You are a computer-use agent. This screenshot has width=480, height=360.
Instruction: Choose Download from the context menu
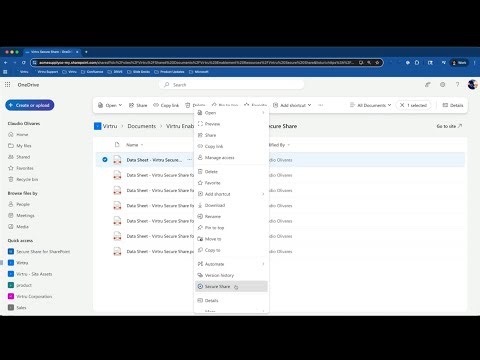point(231,205)
